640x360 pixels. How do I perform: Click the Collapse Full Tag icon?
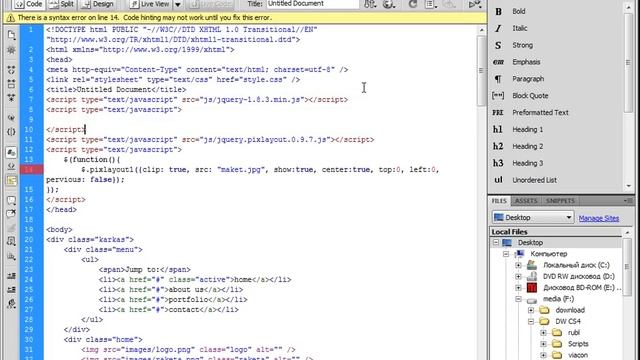[x=11, y=70]
